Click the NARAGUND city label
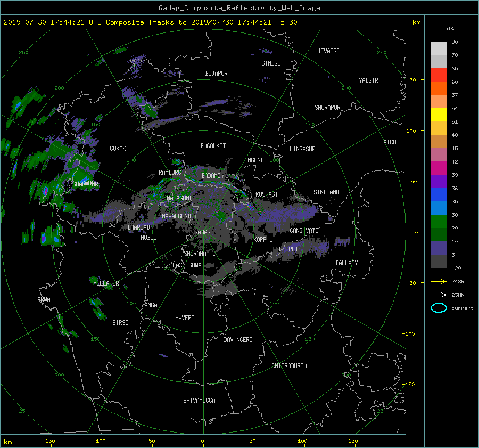 (x=180, y=198)
